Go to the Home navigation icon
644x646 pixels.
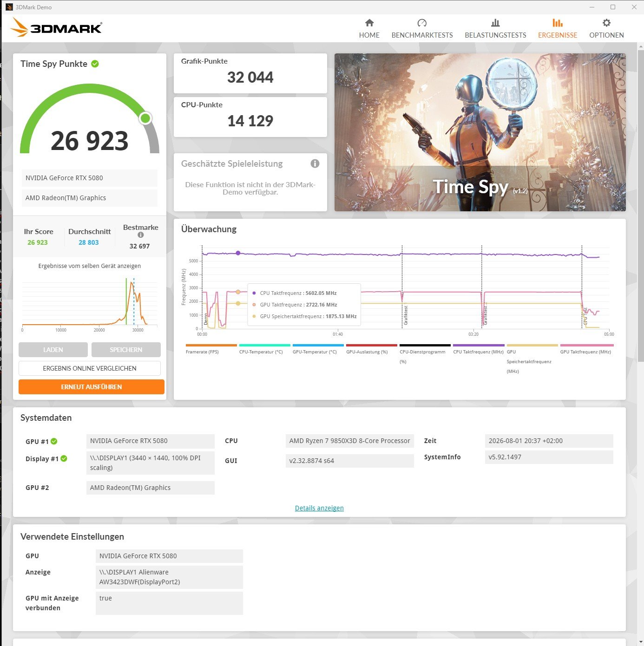click(369, 23)
